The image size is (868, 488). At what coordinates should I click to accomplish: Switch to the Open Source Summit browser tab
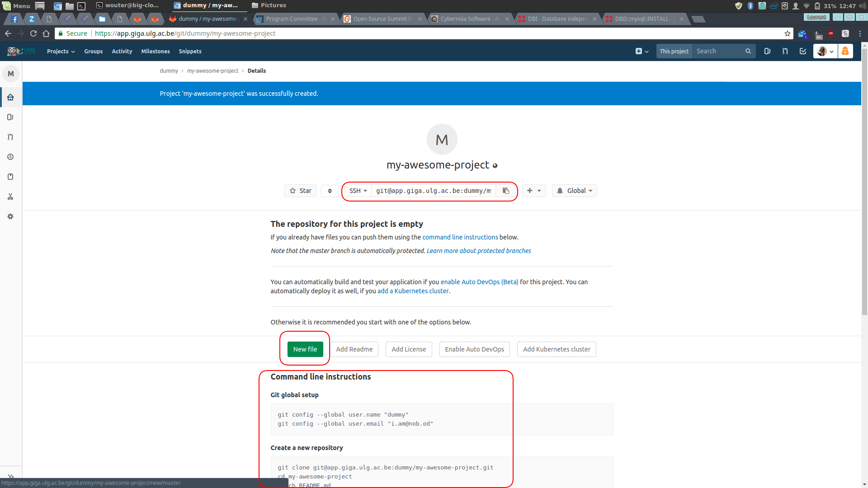(x=383, y=19)
